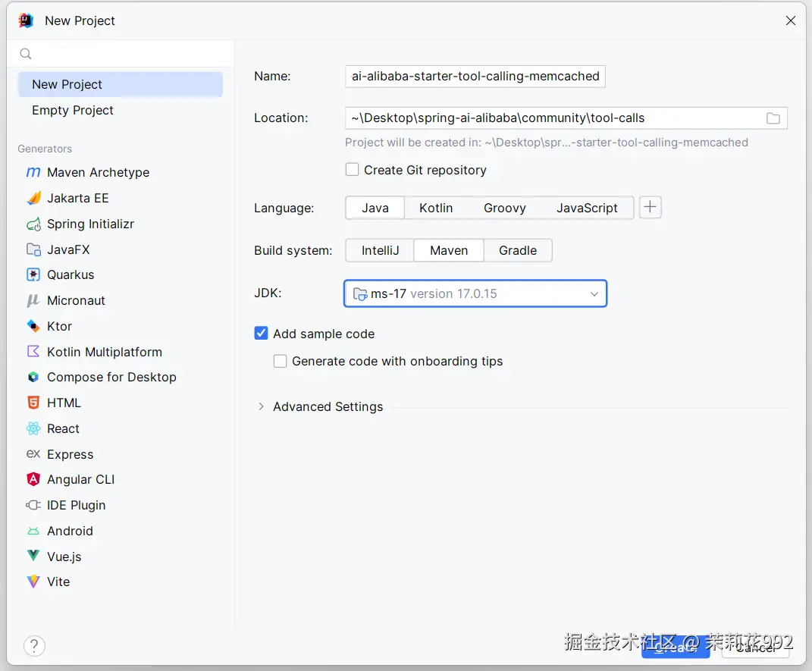
Task: Select Gradle as the build system
Action: click(518, 250)
